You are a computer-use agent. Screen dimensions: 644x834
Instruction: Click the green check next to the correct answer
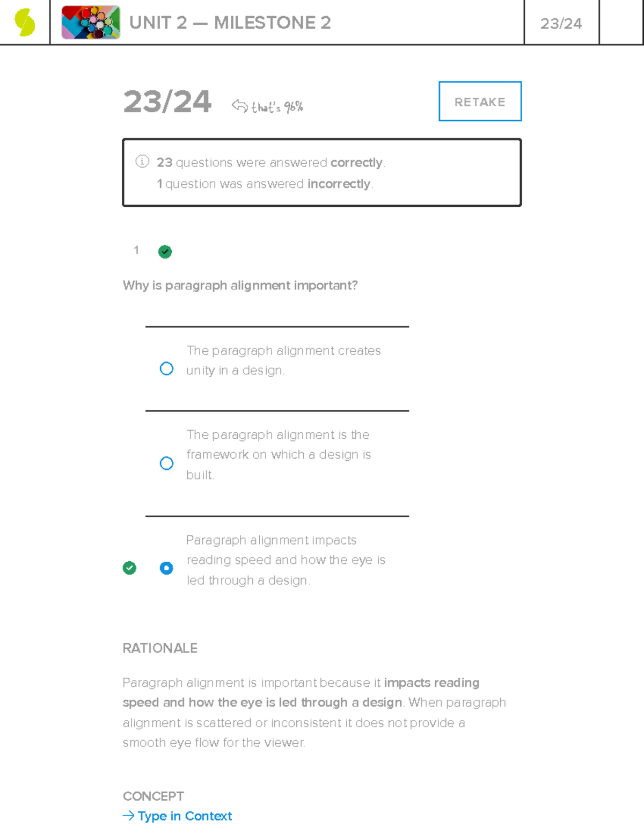(129, 568)
